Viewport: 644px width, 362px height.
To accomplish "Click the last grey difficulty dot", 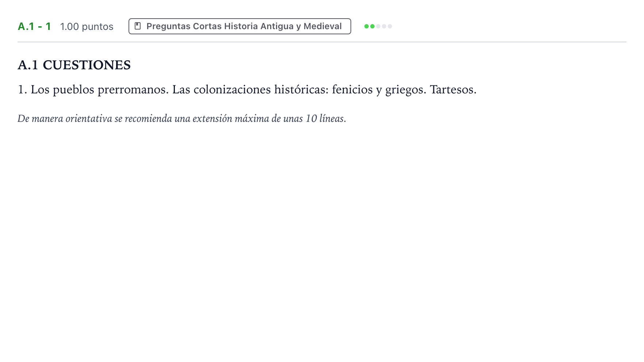I will tap(390, 26).
